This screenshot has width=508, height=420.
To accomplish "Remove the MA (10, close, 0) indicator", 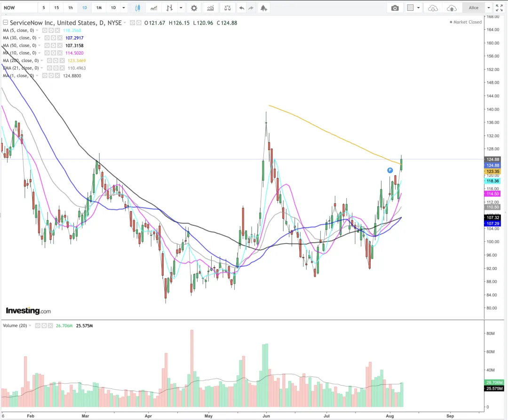I will [60, 53].
